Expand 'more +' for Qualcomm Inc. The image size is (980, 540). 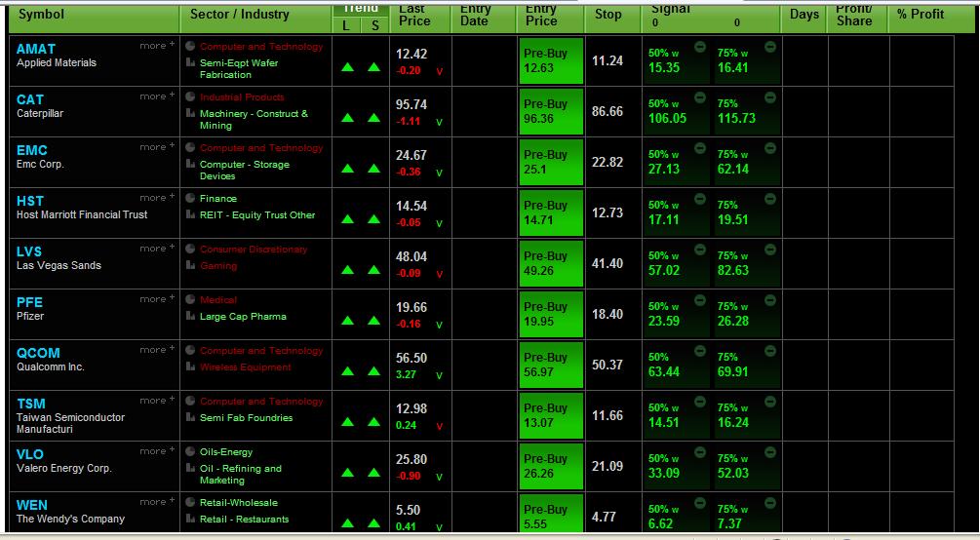(157, 349)
